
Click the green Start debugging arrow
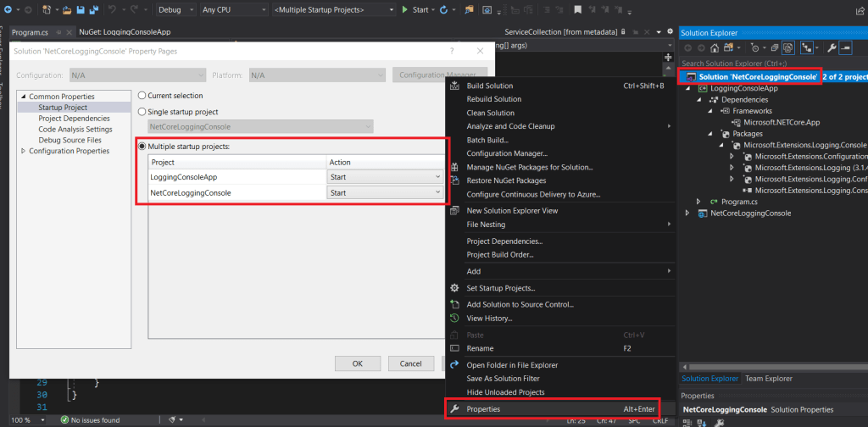(x=404, y=9)
